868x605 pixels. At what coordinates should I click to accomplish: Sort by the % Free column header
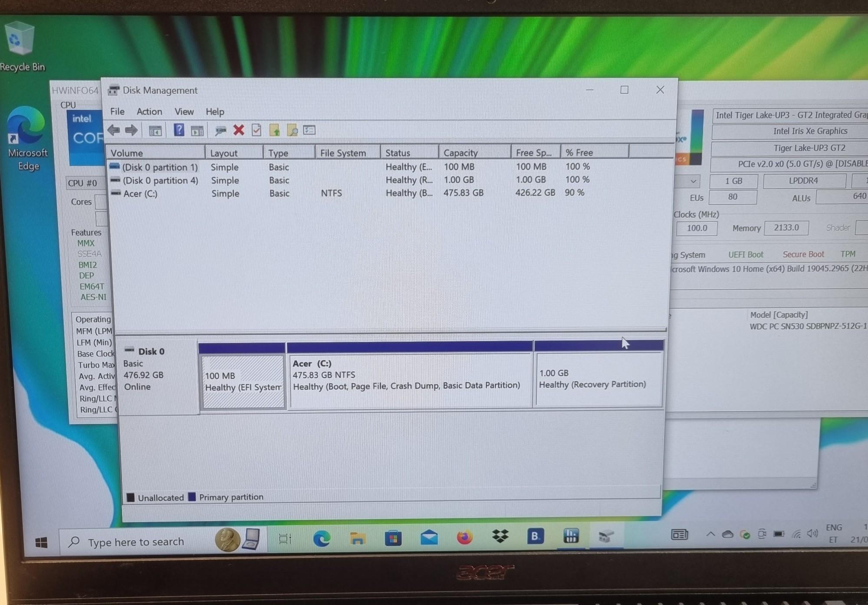point(595,152)
